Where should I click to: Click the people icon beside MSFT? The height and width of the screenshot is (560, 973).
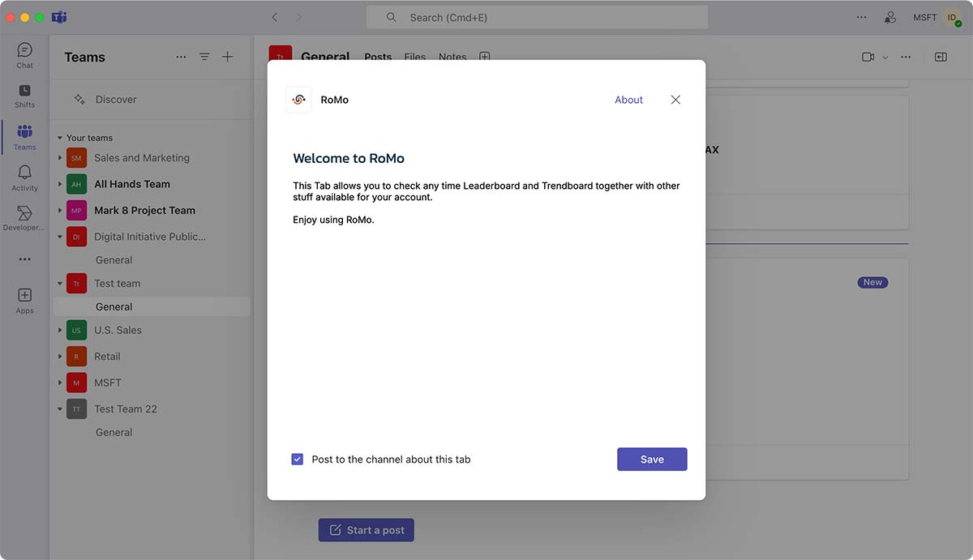[890, 17]
